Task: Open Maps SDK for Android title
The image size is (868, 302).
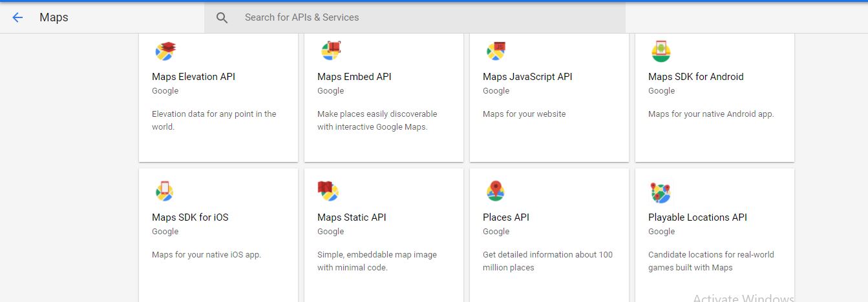Action: tap(695, 77)
